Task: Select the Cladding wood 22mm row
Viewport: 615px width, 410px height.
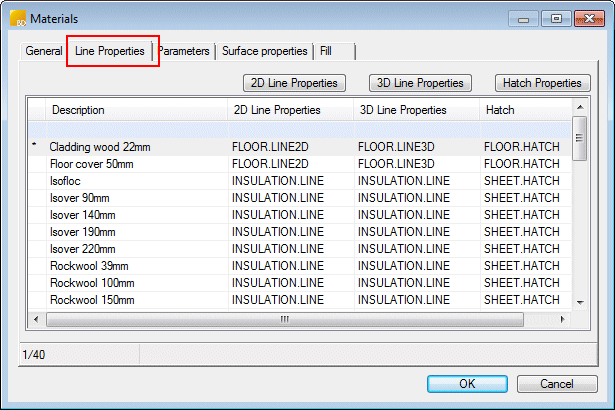Action: 100,147
